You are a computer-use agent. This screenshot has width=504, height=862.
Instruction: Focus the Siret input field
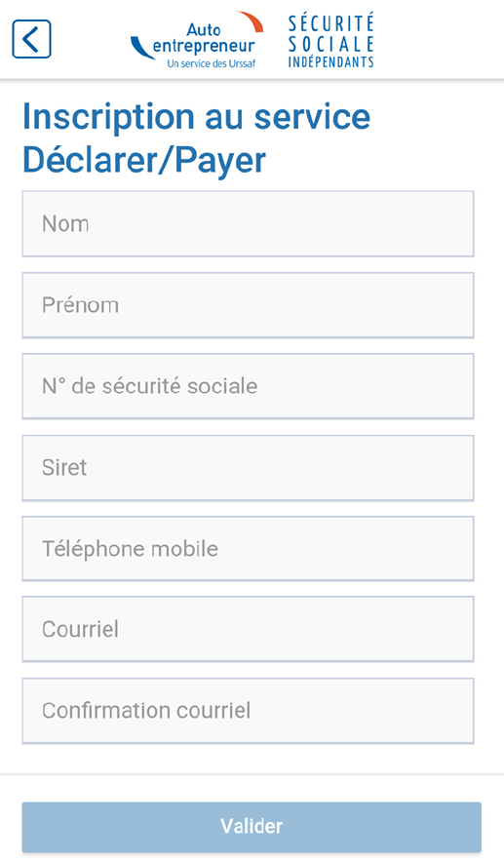(x=248, y=467)
